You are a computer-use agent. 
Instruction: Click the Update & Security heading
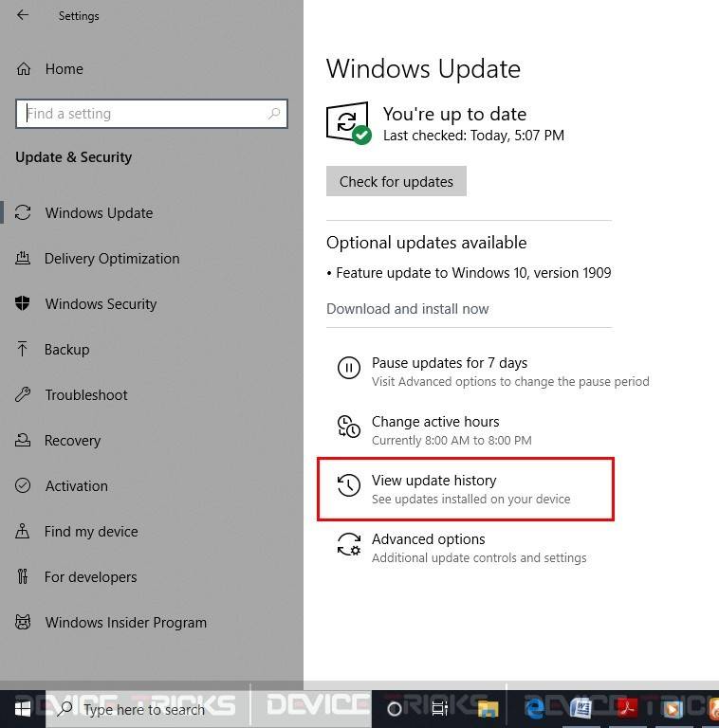(x=73, y=157)
